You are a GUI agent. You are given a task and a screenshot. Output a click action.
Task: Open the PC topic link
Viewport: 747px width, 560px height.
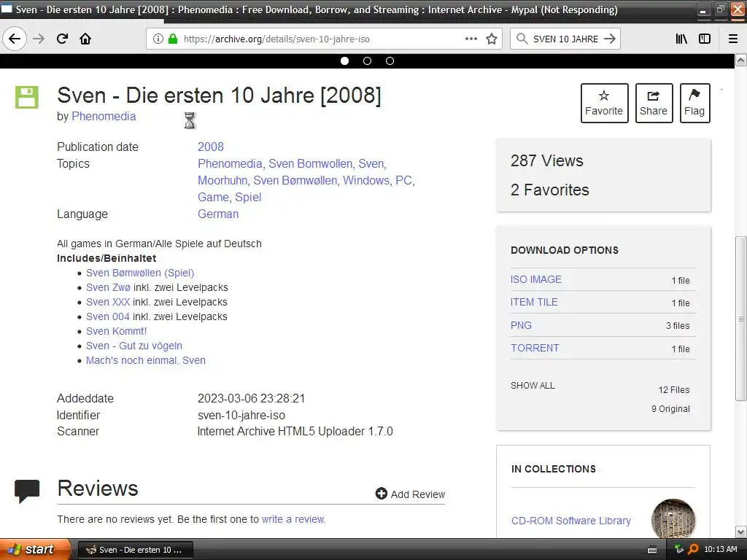403,181
